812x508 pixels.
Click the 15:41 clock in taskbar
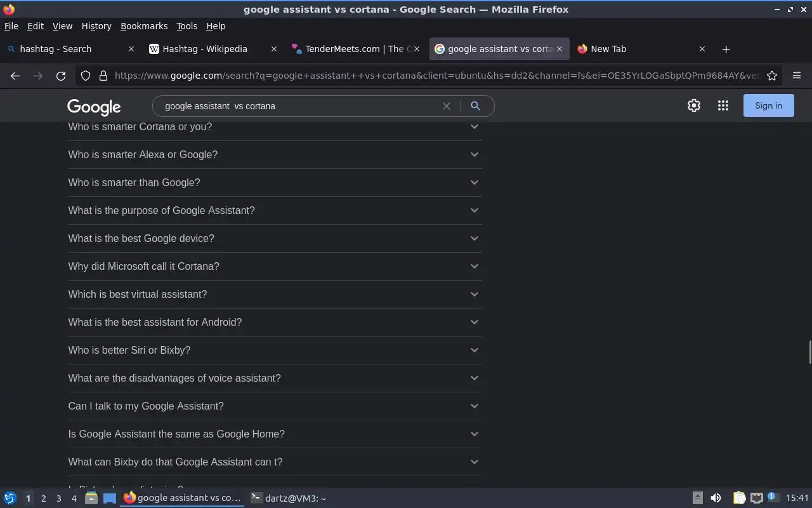click(x=797, y=498)
